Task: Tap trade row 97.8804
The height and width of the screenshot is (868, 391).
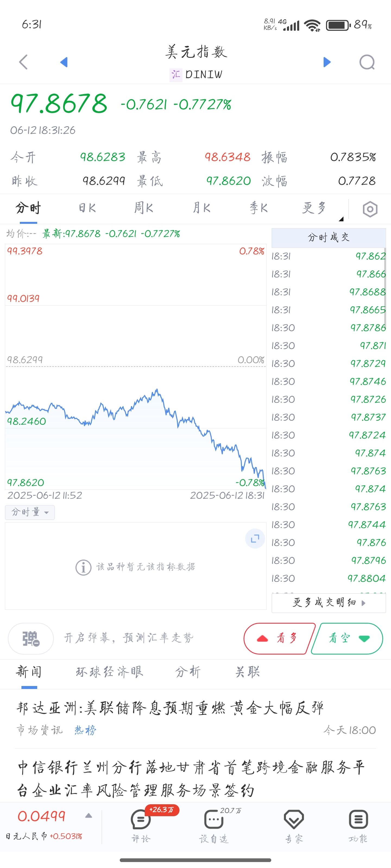Action: coord(329,579)
